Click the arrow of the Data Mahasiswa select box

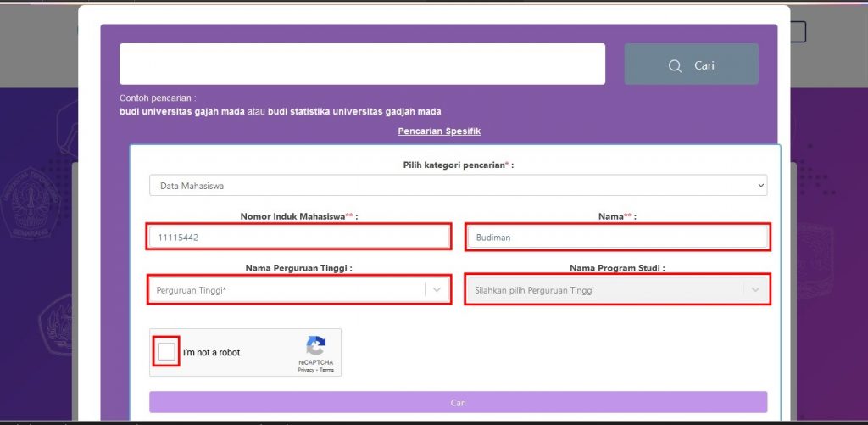coord(760,186)
